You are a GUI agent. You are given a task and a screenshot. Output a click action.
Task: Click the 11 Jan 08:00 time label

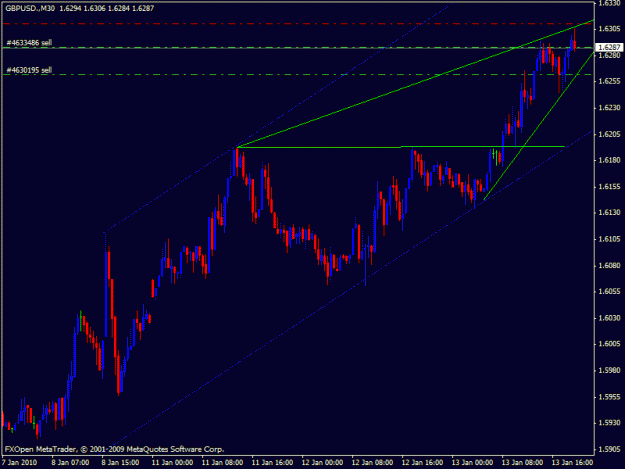pyautogui.click(x=222, y=463)
